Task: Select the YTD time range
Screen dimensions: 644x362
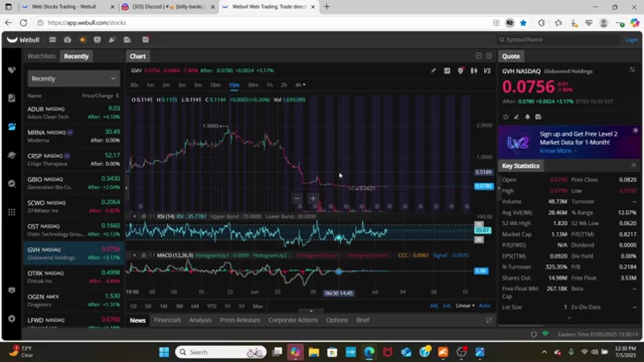Action: (211, 306)
